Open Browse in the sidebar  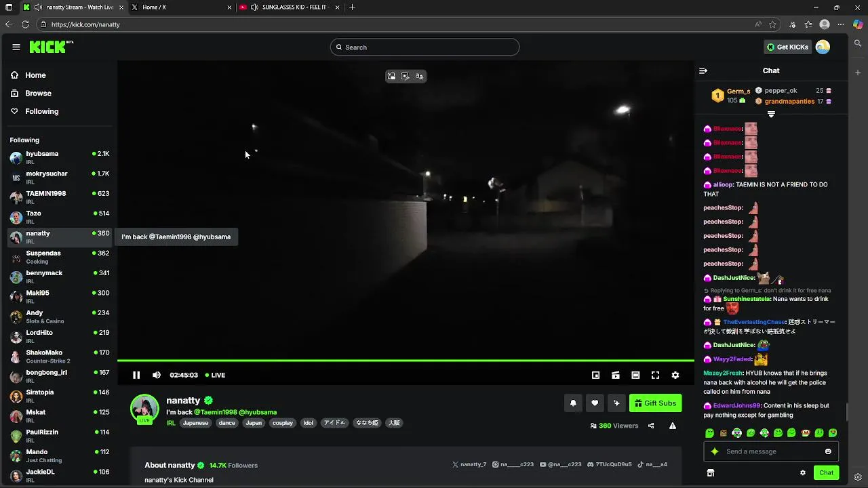(31, 93)
